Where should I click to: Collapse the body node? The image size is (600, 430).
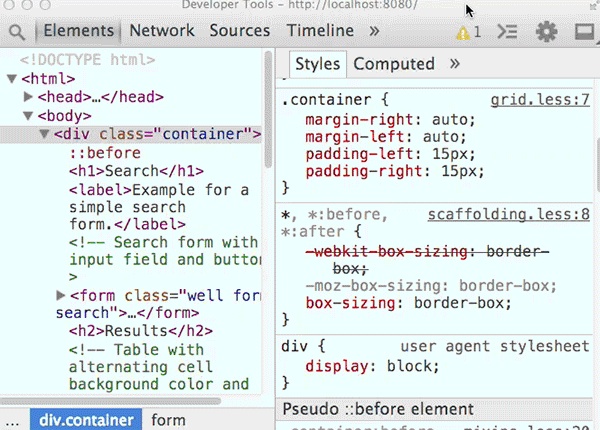[28, 116]
